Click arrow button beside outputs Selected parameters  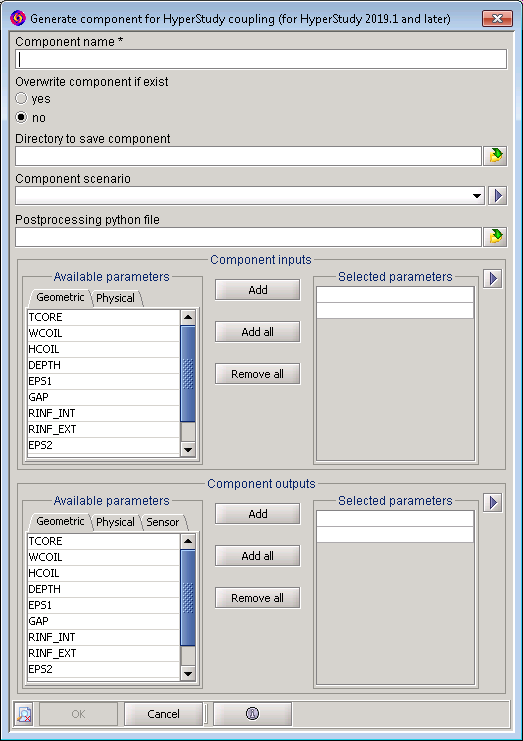tap(493, 502)
